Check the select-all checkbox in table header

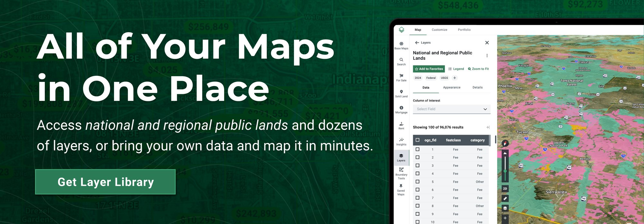(418, 140)
